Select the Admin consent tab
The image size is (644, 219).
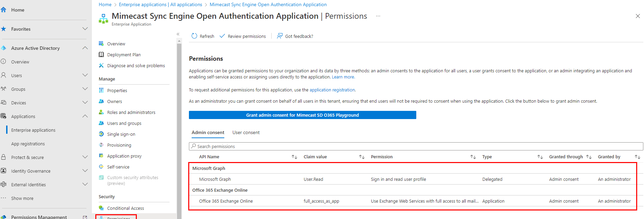(208, 132)
